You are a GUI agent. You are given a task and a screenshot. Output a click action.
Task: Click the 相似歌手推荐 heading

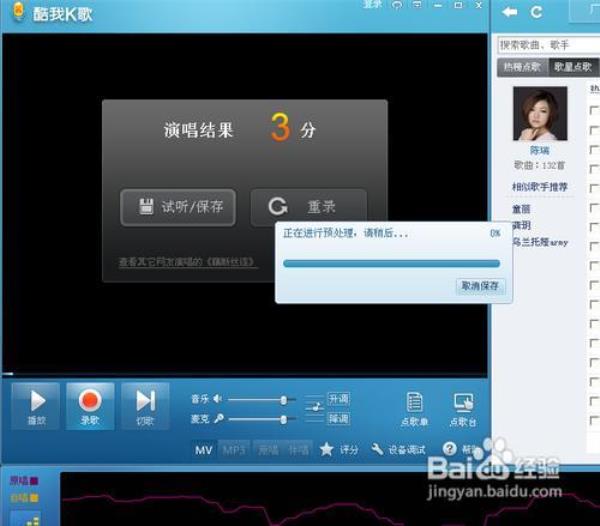pyautogui.click(x=540, y=187)
